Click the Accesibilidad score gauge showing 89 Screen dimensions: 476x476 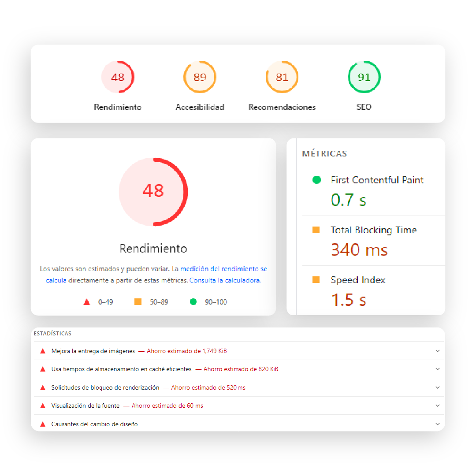tap(200, 77)
